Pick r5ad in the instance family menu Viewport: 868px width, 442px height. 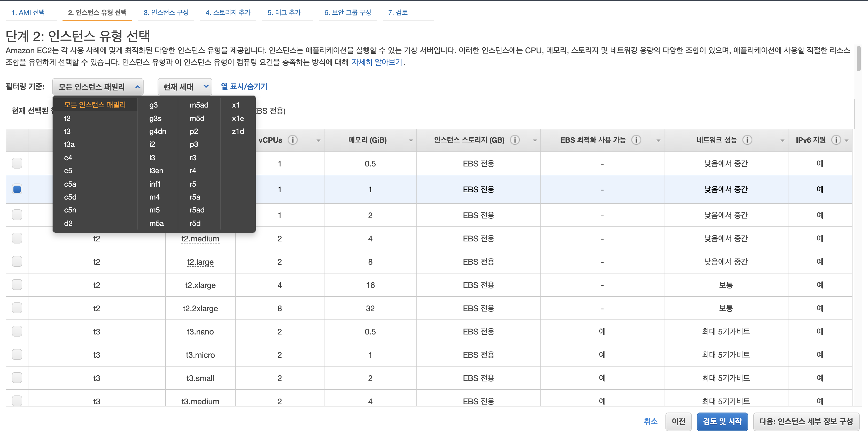[x=197, y=210]
